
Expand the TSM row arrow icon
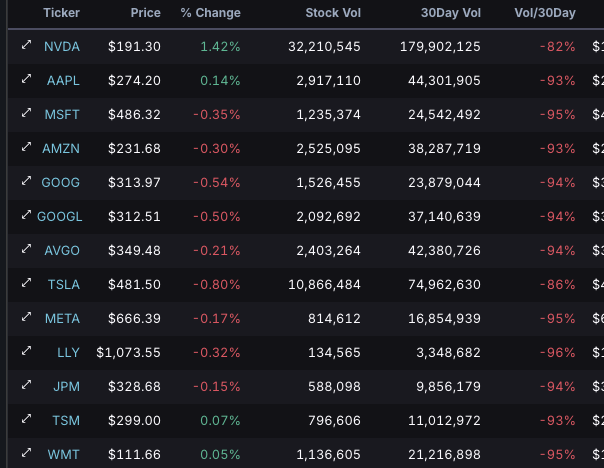[x=26, y=420]
